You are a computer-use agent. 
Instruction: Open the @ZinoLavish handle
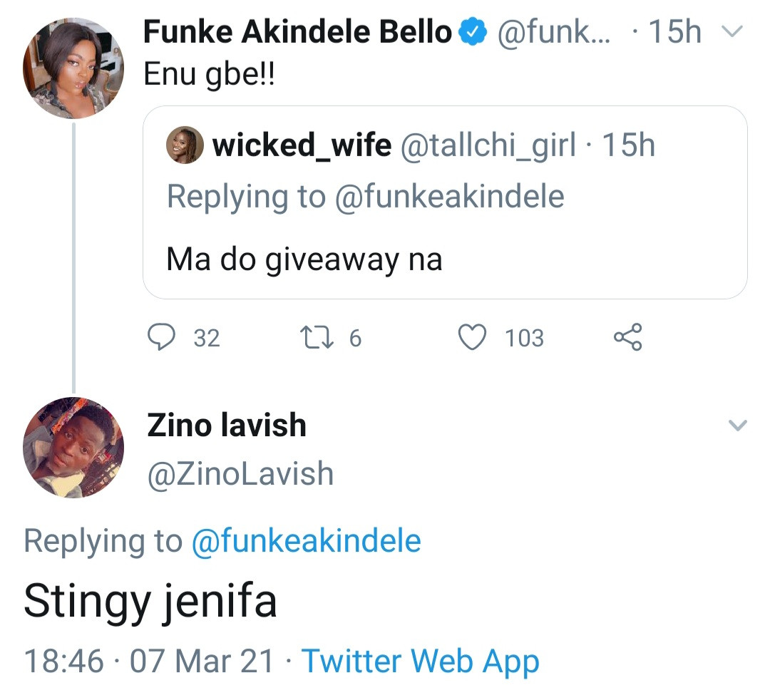(x=240, y=474)
